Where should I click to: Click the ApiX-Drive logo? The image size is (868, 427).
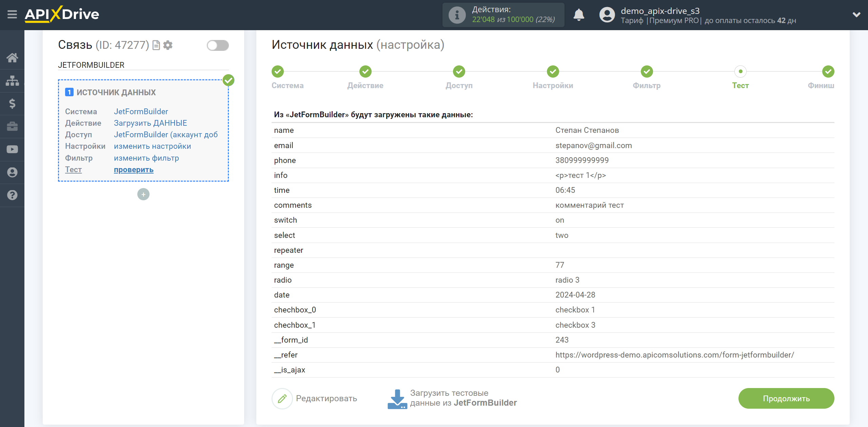click(x=62, y=14)
